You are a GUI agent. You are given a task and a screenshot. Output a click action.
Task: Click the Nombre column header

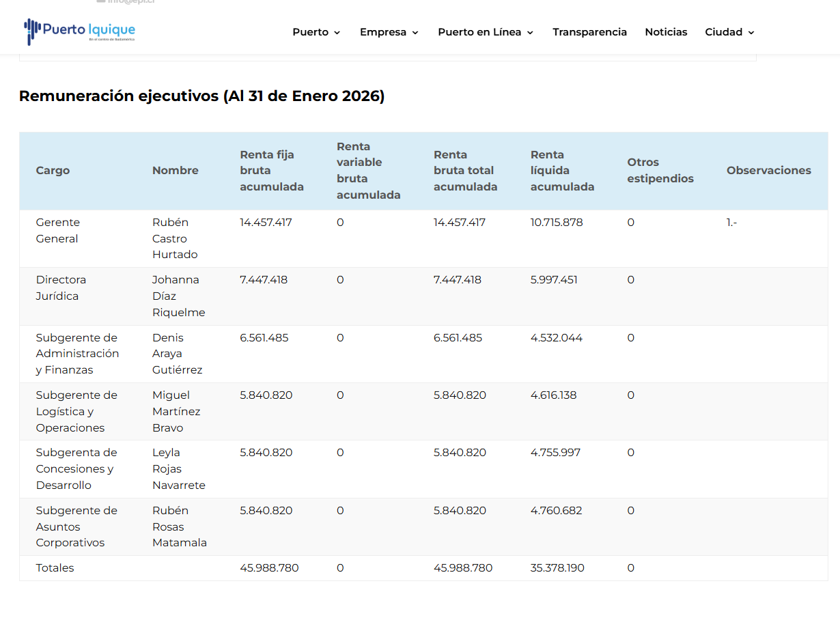[x=176, y=171]
